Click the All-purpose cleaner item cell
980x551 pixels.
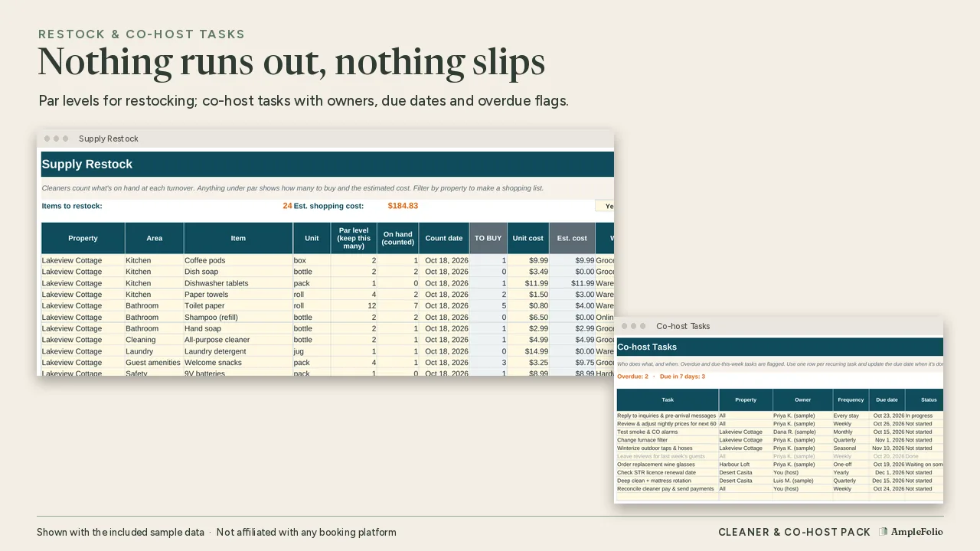(x=238, y=340)
